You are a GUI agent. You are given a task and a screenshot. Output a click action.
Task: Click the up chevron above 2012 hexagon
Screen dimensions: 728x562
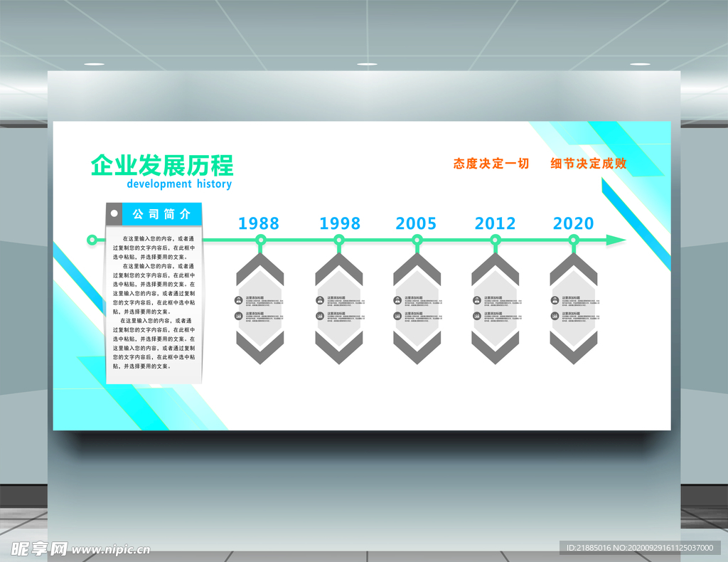pos(495,270)
